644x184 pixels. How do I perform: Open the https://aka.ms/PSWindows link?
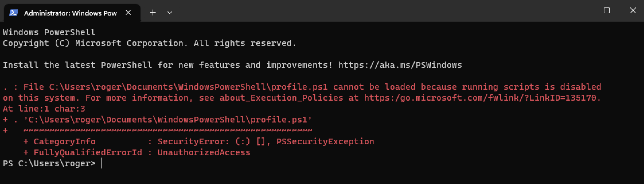click(400, 65)
